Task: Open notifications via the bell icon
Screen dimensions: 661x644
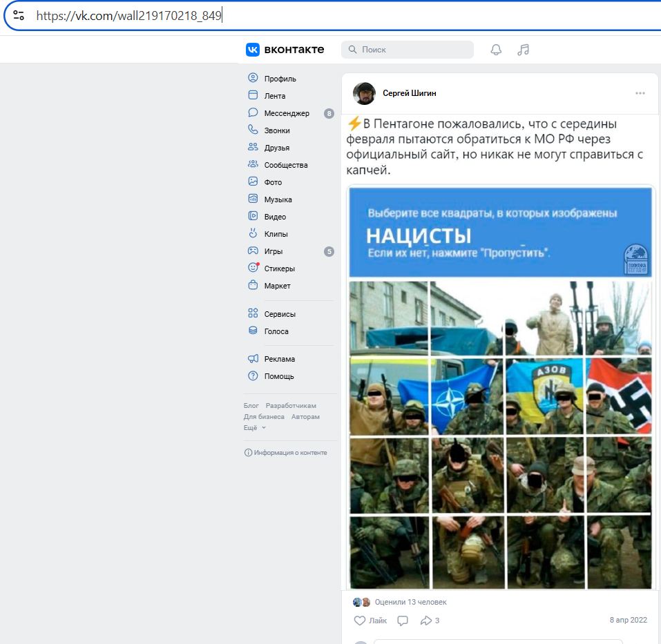Action: [496, 49]
